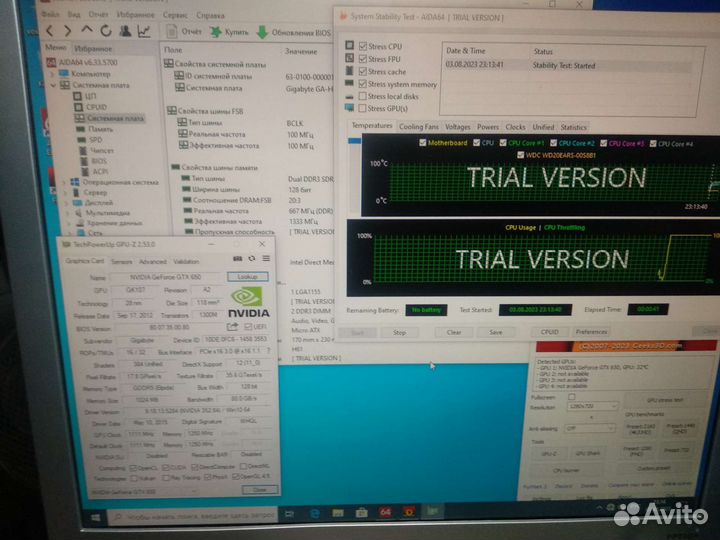Open Preferences in stability test
The width and height of the screenshot is (720, 540).
(x=591, y=331)
